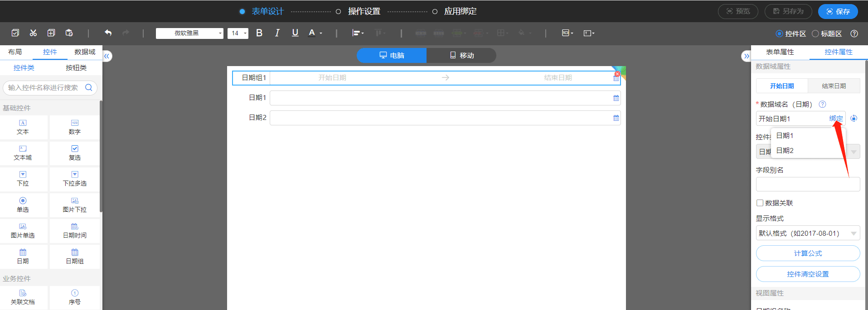Switch to 按钮类 sub-tab
Image resolution: width=868 pixels, height=310 pixels.
[x=76, y=68]
